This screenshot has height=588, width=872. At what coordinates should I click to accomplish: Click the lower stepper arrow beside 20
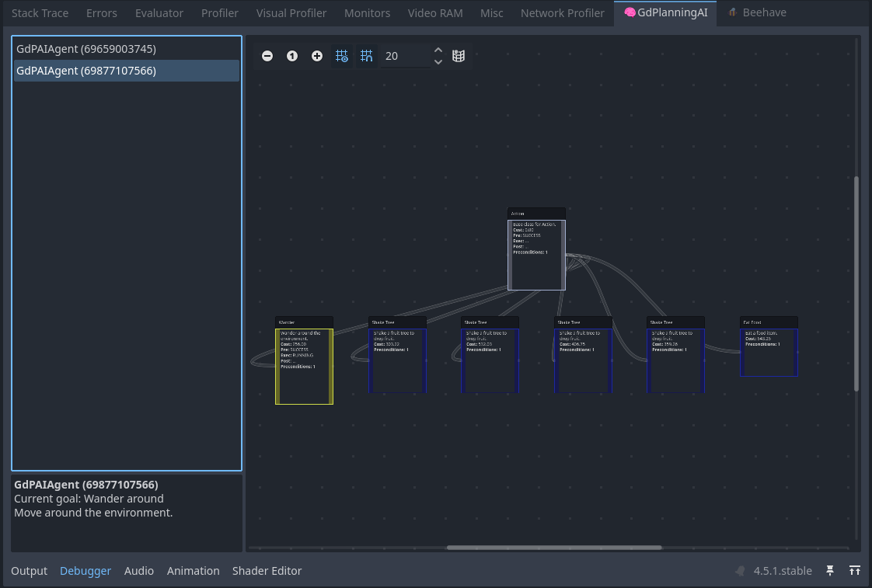[x=438, y=61]
